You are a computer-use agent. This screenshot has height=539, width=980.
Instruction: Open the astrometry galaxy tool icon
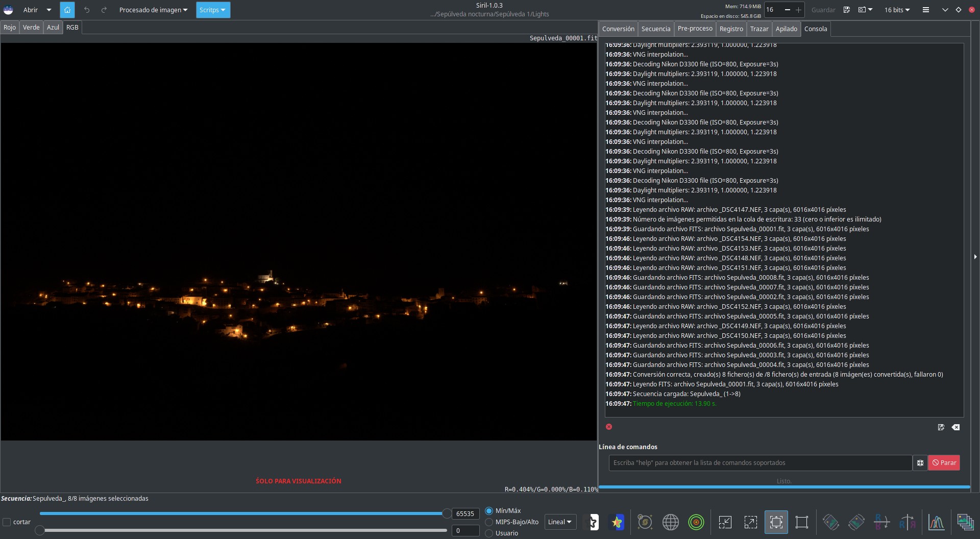[x=645, y=522]
